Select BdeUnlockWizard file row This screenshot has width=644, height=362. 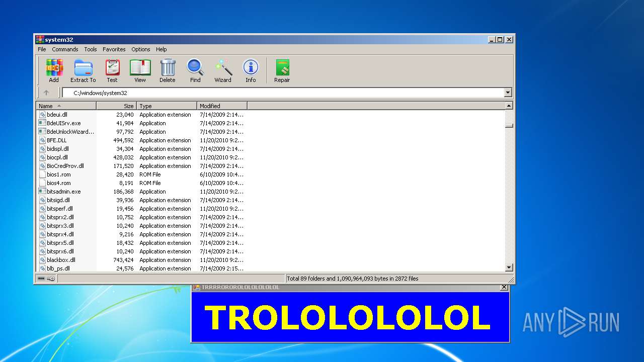tap(141, 132)
